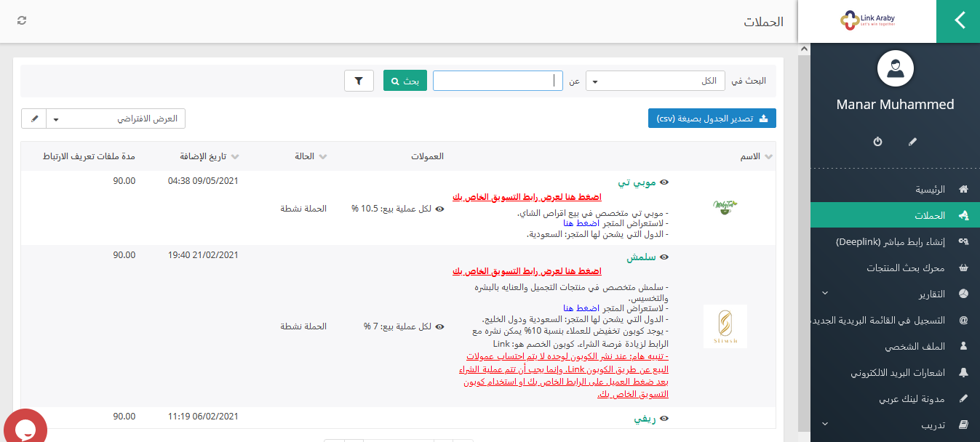Click the book icon beside تدريب
Image resolution: width=980 pixels, height=442 pixels.
click(x=964, y=425)
